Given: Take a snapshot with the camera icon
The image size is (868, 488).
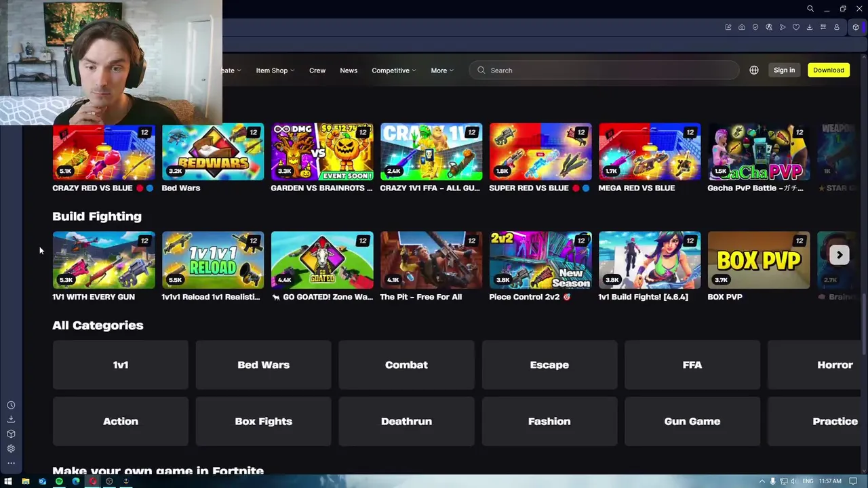Looking at the screenshot, I should point(742,27).
